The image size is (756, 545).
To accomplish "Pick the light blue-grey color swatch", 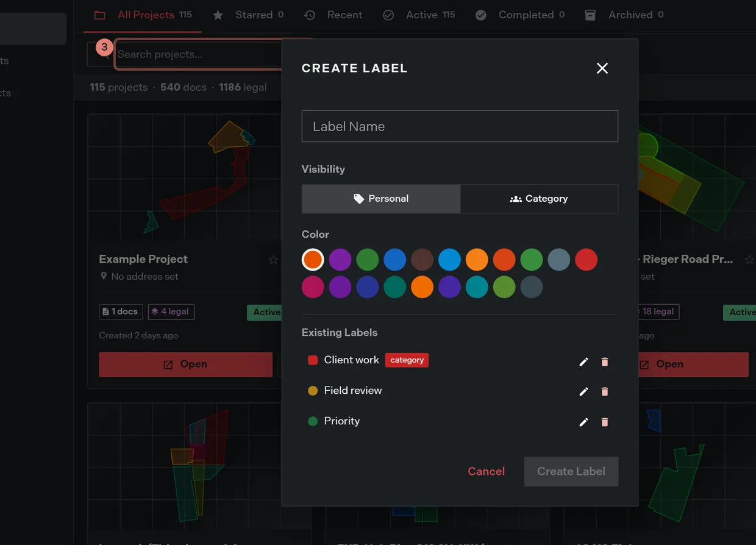I will (559, 260).
